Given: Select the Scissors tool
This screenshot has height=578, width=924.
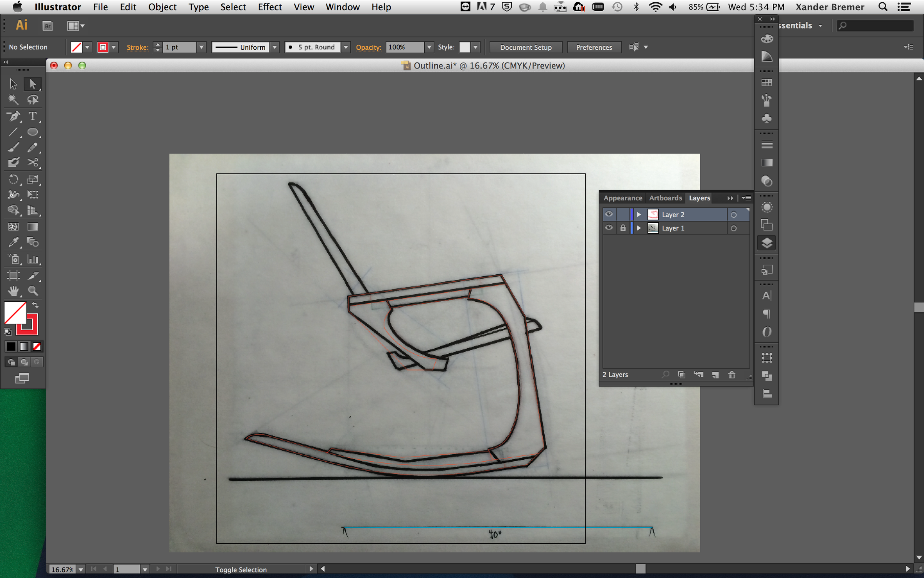Looking at the screenshot, I should [33, 163].
